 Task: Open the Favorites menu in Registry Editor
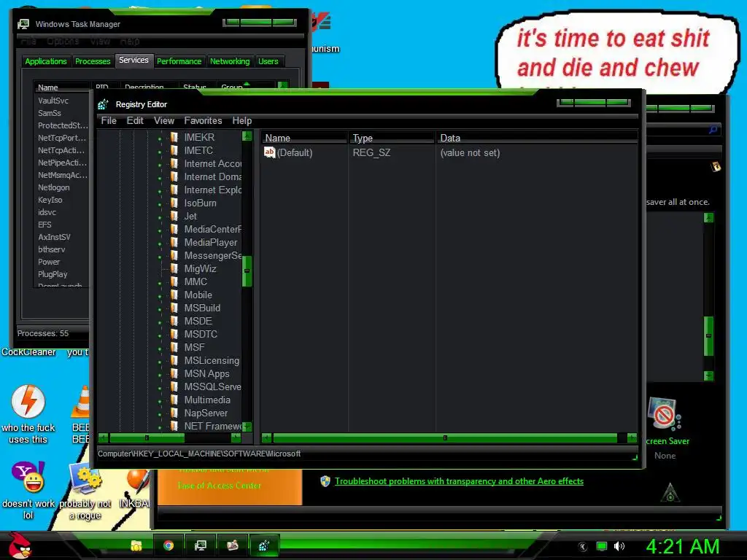[x=203, y=120]
